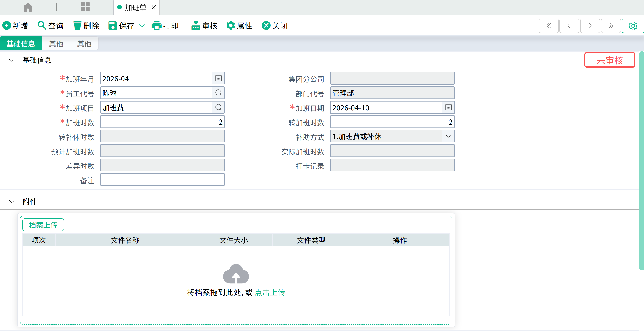Switch to the first 其他 tab

tap(56, 43)
